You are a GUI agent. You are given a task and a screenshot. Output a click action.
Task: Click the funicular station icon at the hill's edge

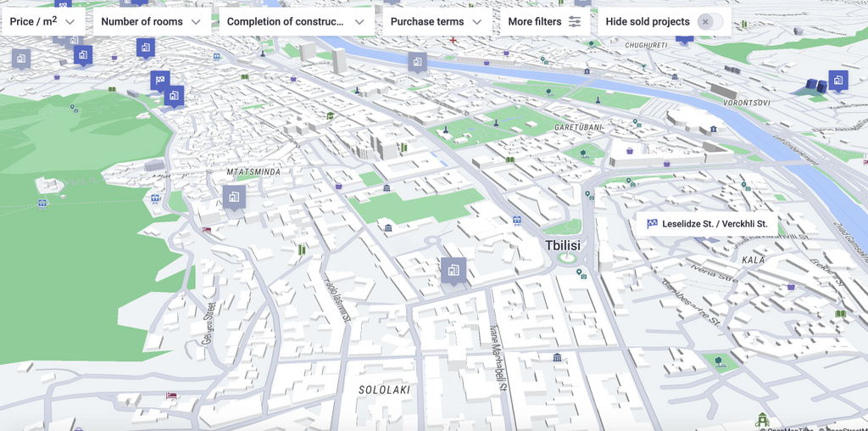click(x=155, y=199)
